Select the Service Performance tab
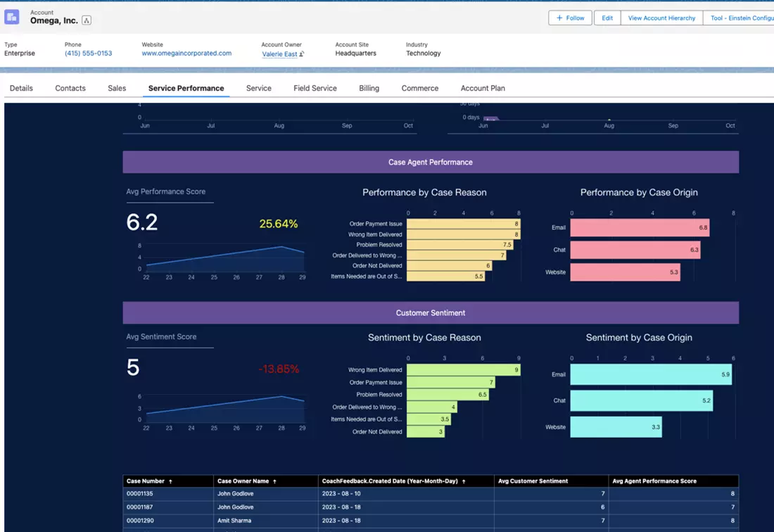The image size is (774, 532). tap(186, 88)
